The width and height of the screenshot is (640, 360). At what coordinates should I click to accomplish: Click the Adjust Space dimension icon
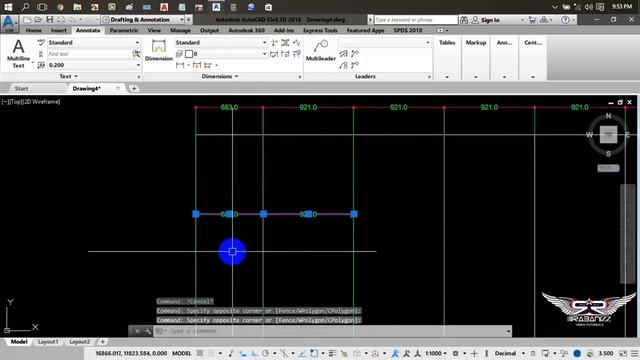pyautogui.click(x=285, y=42)
